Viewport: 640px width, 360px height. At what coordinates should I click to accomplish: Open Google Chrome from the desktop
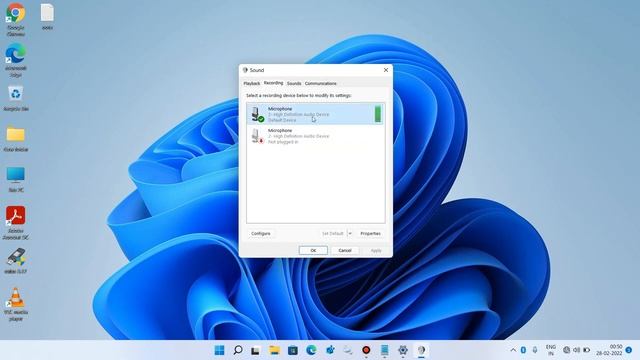16,19
